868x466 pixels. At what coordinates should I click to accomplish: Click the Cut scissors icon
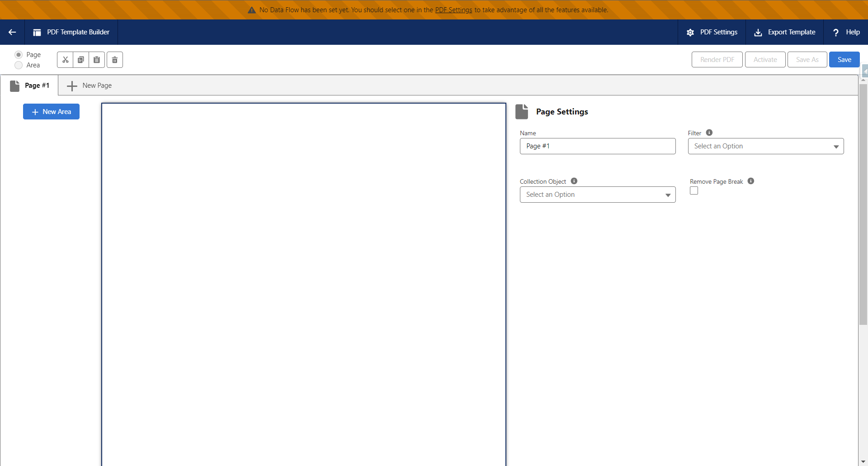pyautogui.click(x=65, y=60)
